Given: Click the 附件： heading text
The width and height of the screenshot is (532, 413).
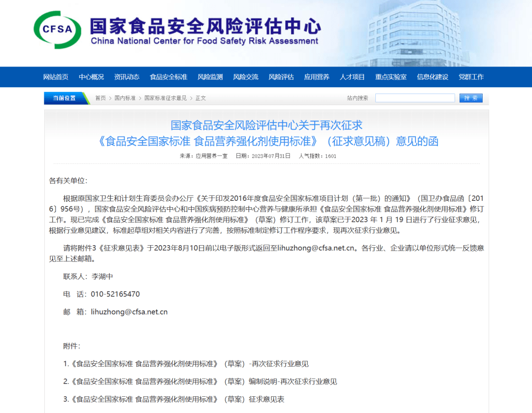Looking at the screenshot, I should (x=71, y=346).
